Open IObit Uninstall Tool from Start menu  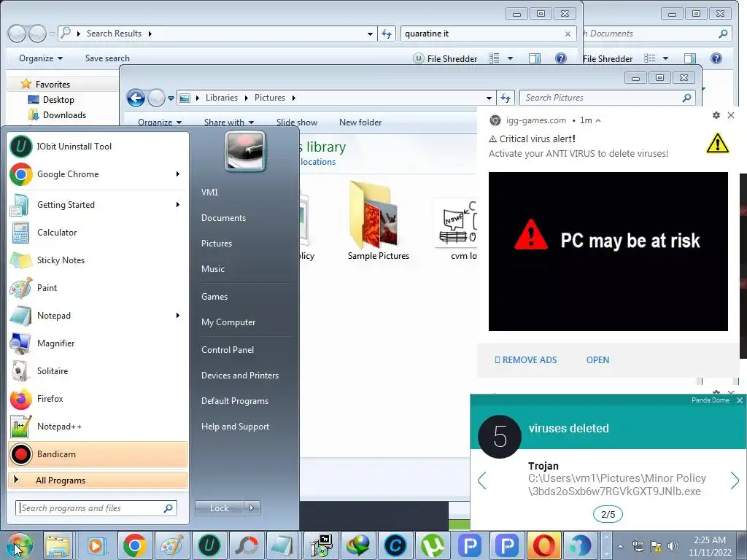pos(98,146)
